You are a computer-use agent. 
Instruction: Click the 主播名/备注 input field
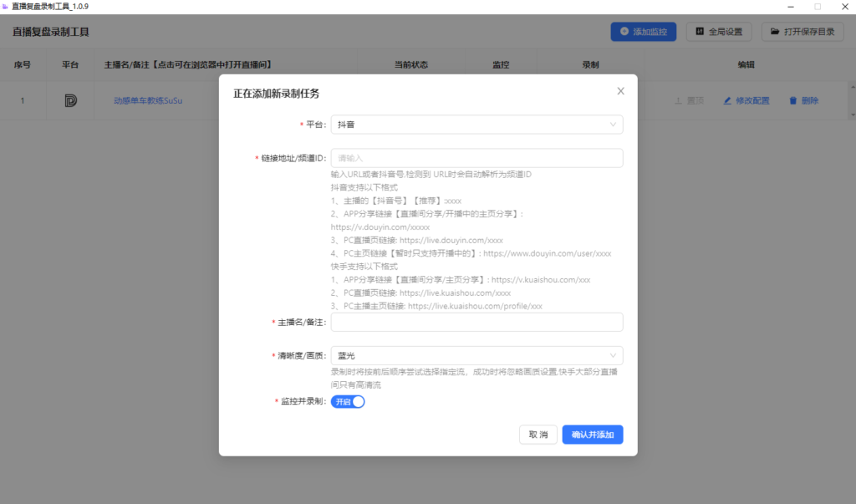tap(476, 322)
